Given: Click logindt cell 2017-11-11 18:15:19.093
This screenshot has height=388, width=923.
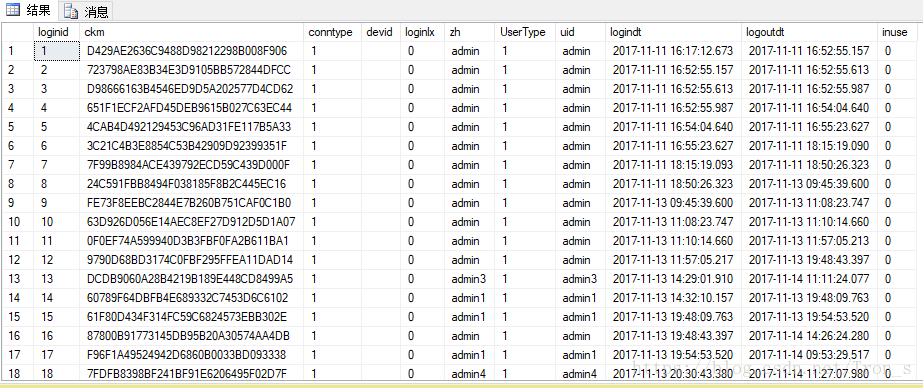Looking at the screenshot, I should coord(673,165).
